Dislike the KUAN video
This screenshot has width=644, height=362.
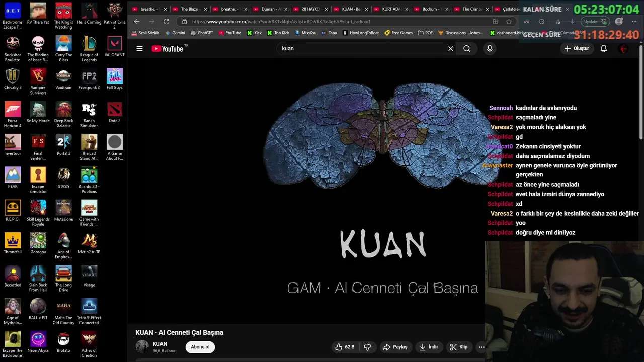pyautogui.click(x=367, y=347)
